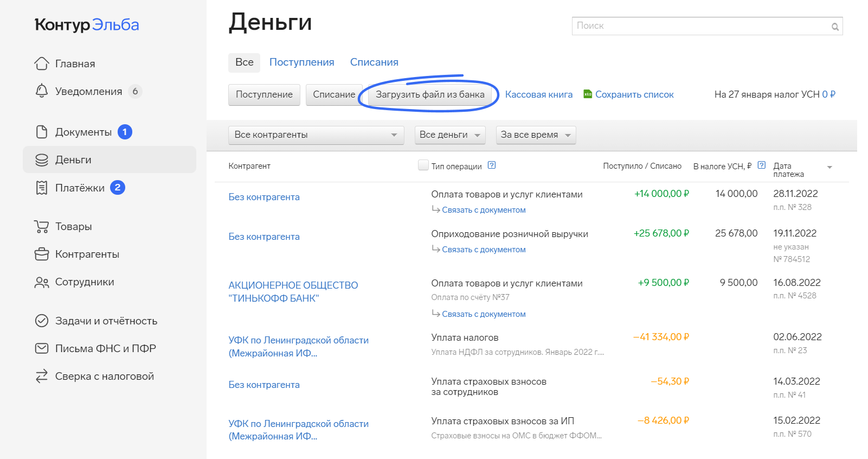Click Связать с документом for 28.11.2022 payment
Image resolution: width=868 pixels, height=459 pixels.
(484, 210)
